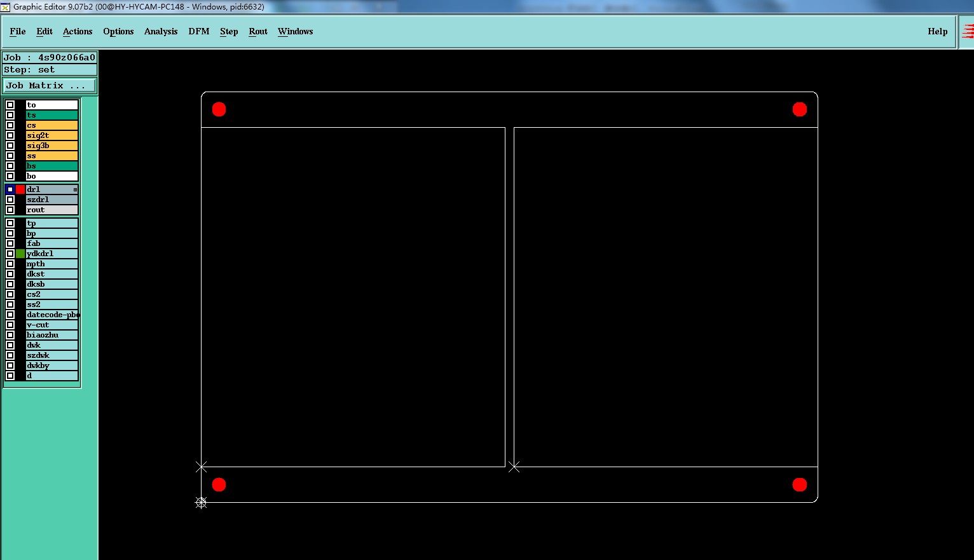This screenshot has width=974, height=560.
Task: Select the tp layer name
Action: click(52, 223)
